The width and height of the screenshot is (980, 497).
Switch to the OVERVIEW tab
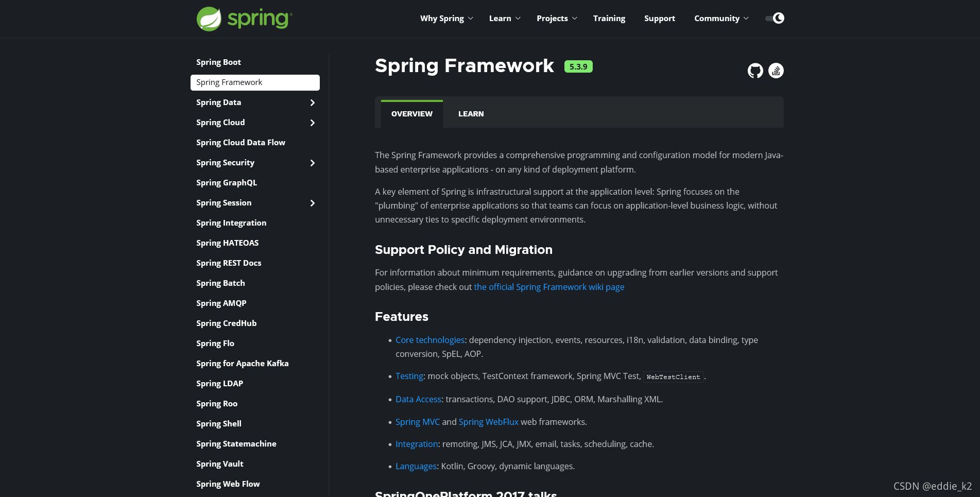[412, 114]
